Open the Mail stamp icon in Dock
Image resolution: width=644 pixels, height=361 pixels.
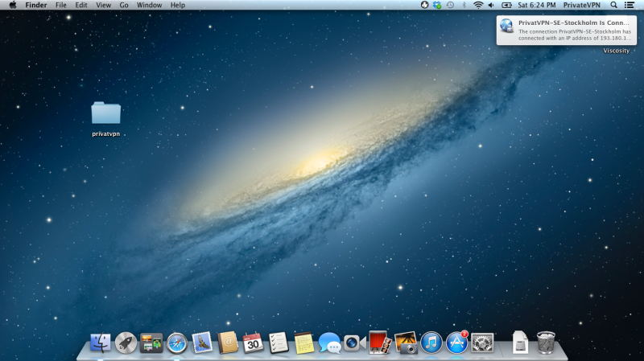pyautogui.click(x=202, y=343)
